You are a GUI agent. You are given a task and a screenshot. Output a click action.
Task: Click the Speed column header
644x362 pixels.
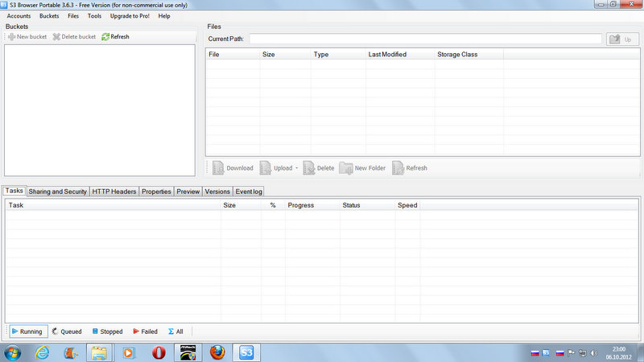[407, 205]
